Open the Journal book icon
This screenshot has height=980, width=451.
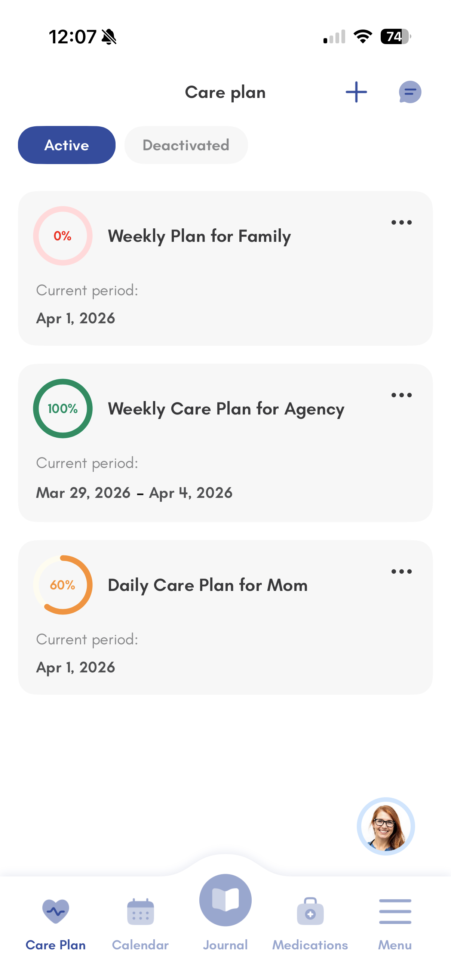(x=225, y=900)
